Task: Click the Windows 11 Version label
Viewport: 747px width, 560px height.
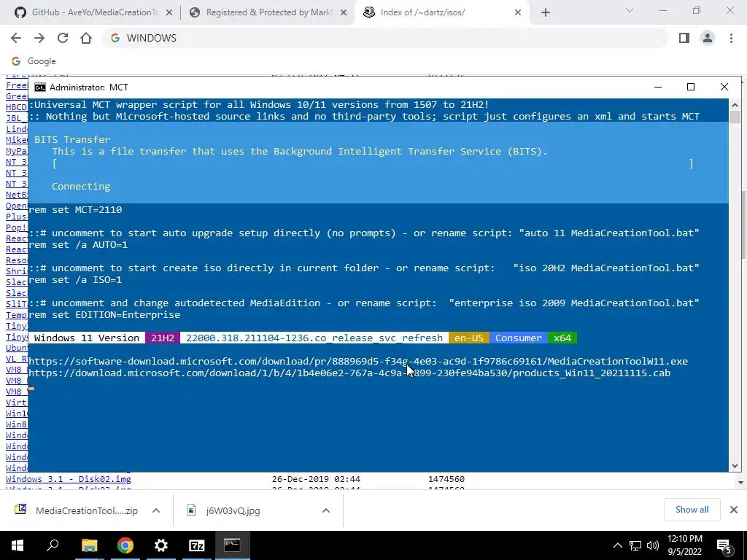Action: (87, 338)
